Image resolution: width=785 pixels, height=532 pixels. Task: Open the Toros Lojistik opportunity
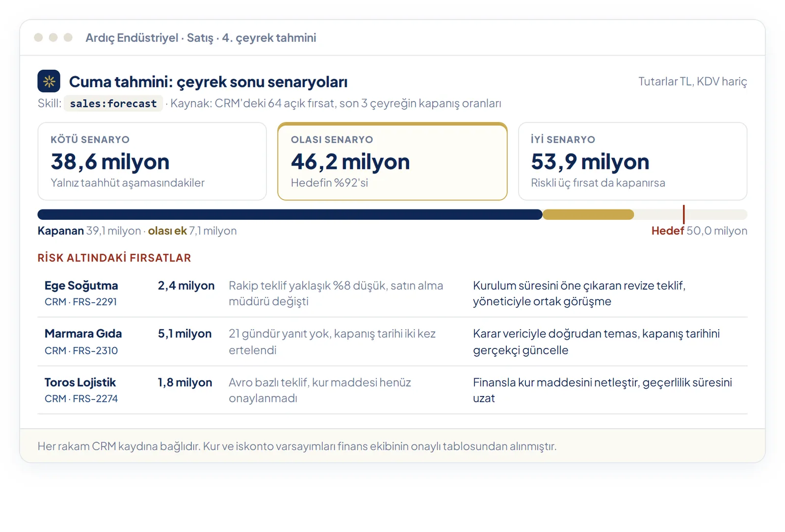(80, 382)
